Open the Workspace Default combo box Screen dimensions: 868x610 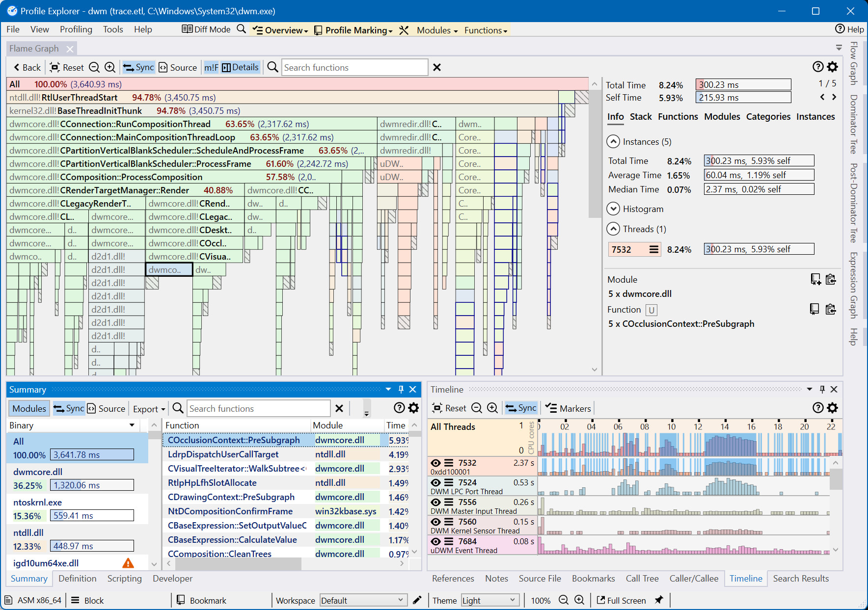click(x=363, y=600)
